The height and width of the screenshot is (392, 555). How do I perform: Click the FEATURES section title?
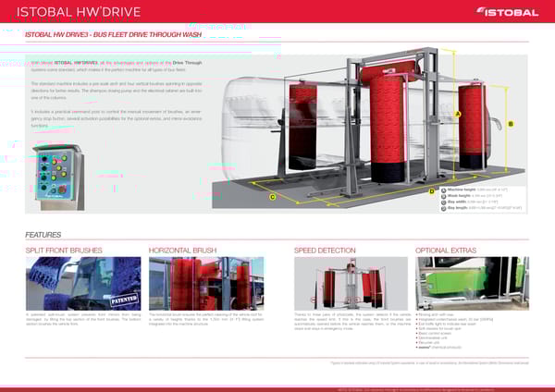[43, 235]
